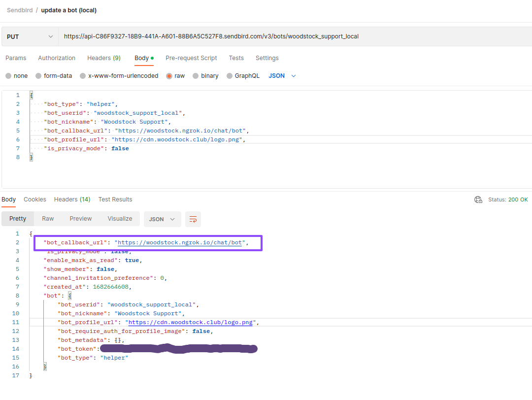Switch response view to Visualize
Image resolution: width=532 pixels, height=400 pixels.
(x=120, y=219)
